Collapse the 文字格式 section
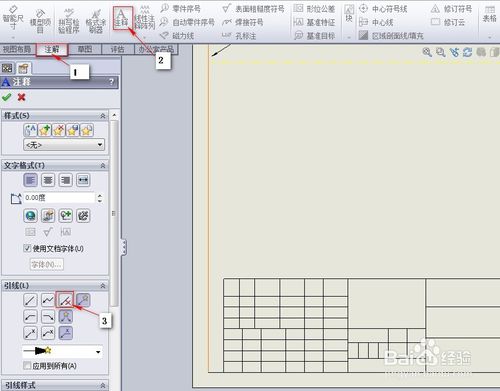The height and width of the screenshot is (391, 500). pyautogui.click(x=103, y=165)
